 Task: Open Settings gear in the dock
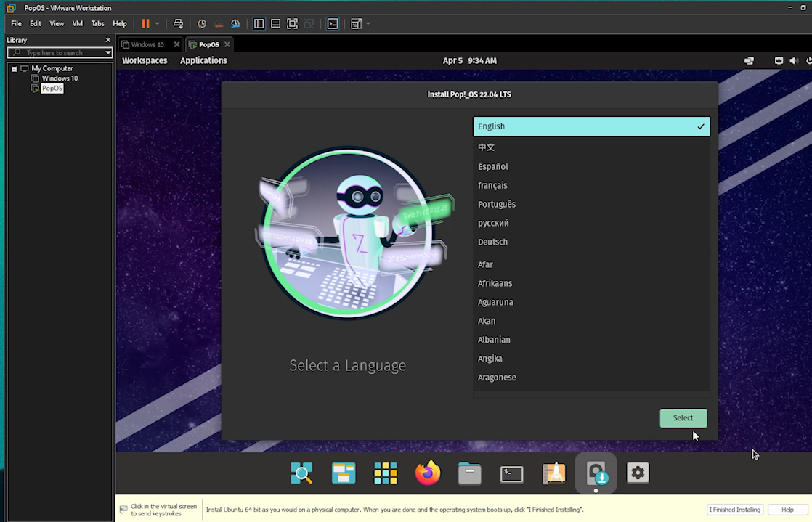[638, 473]
